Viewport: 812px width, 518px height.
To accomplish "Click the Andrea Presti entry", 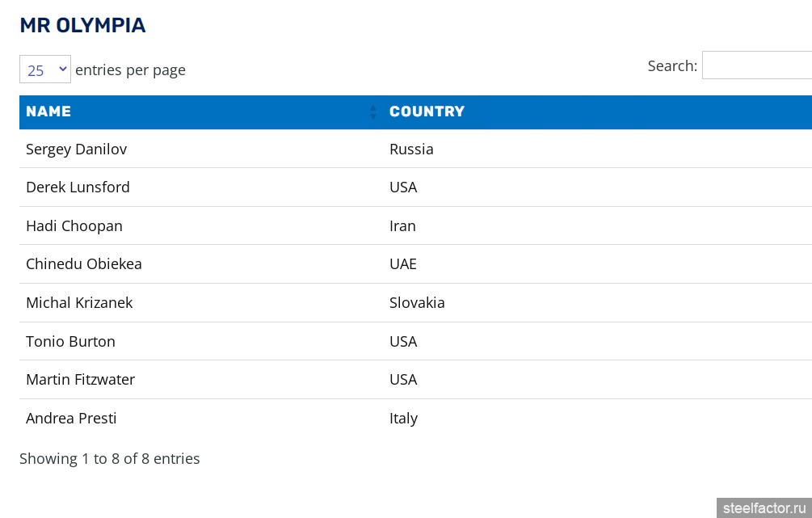I will coord(71,418).
